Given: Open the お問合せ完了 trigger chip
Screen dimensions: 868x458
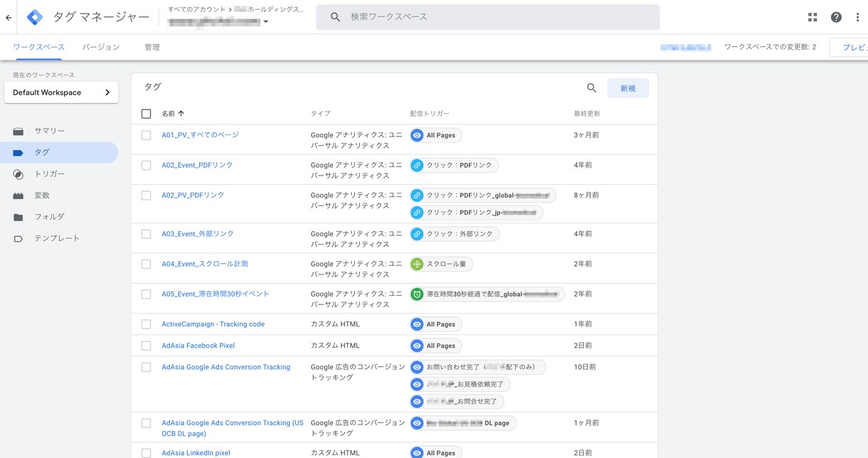Looking at the screenshot, I should coord(457,402).
